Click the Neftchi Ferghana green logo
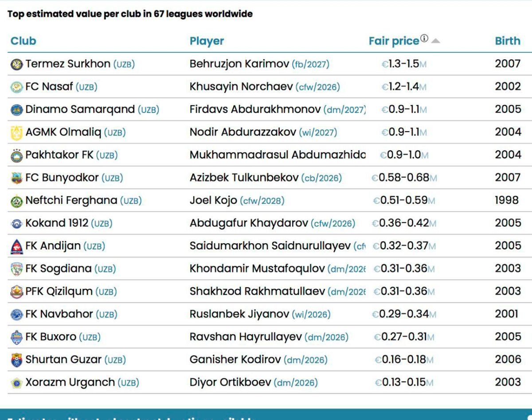The image size is (532, 420). coord(16,201)
